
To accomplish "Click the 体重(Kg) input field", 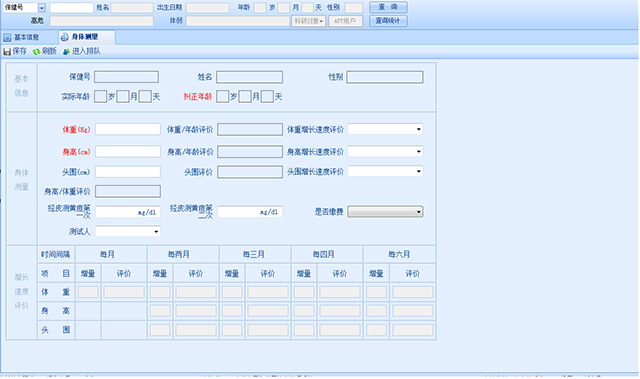I will 128,129.
